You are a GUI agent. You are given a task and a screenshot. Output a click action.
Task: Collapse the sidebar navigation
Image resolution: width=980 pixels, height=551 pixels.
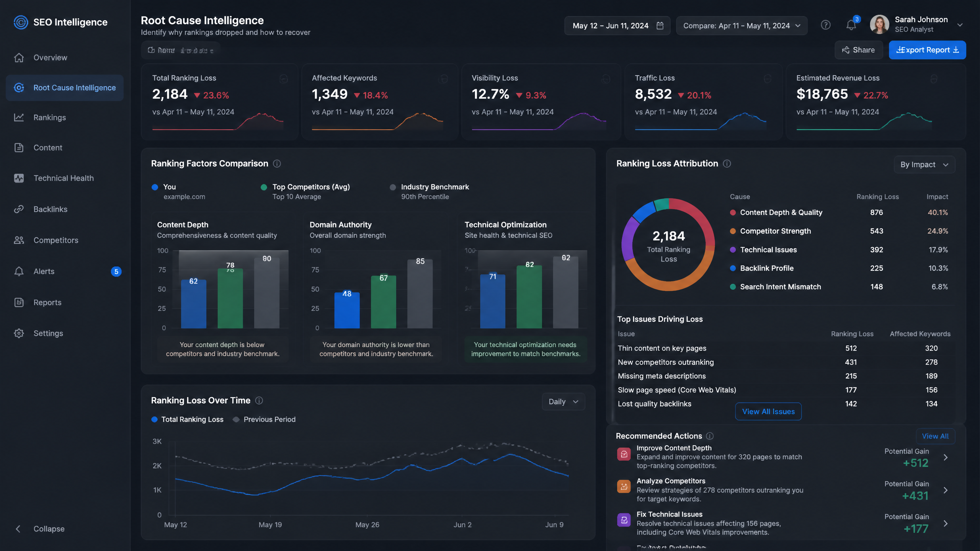pyautogui.click(x=39, y=529)
